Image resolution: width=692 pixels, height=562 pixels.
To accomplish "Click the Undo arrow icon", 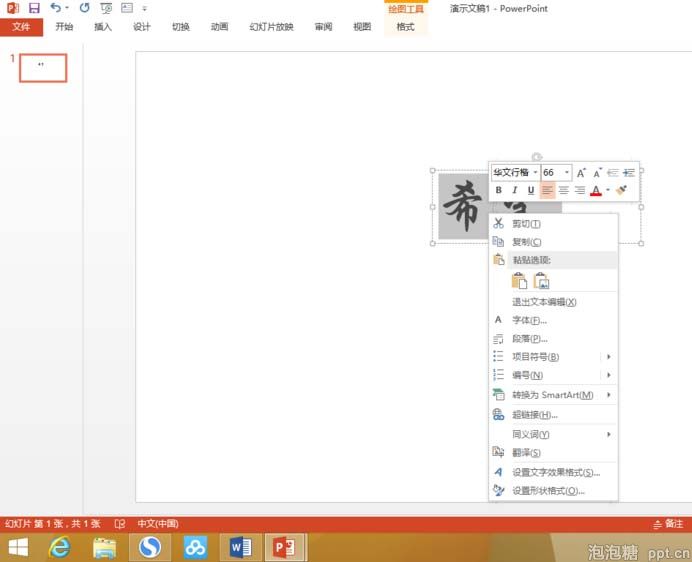I will point(55,8).
